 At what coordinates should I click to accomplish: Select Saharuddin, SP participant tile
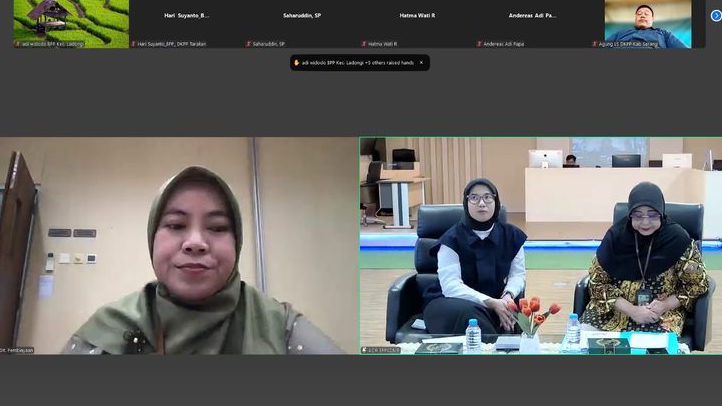302,23
